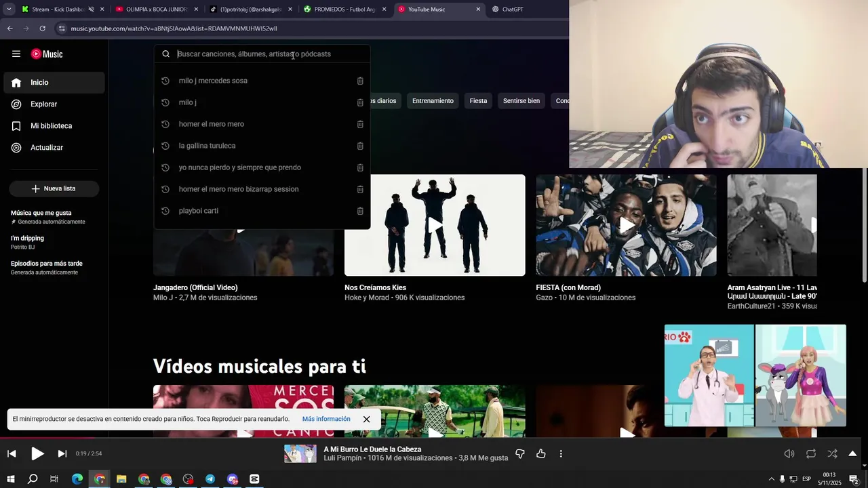The height and width of the screenshot is (488, 868).
Task: Toggle repeat mode
Action: [x=811, y=453]
